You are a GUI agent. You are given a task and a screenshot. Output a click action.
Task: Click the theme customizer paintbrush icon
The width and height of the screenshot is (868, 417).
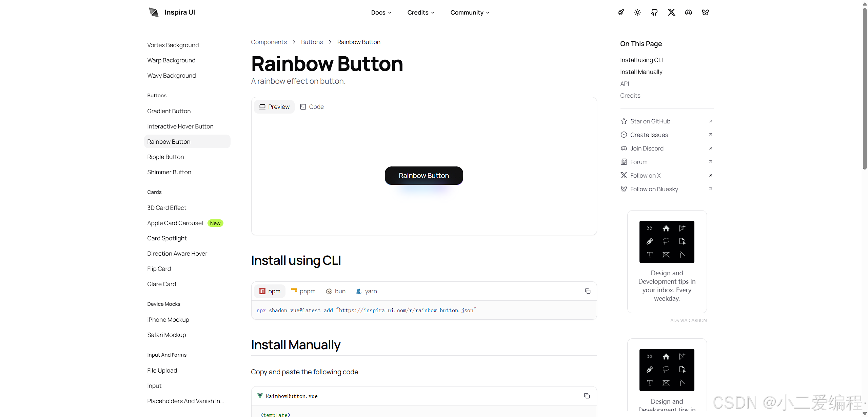point(620,13)
